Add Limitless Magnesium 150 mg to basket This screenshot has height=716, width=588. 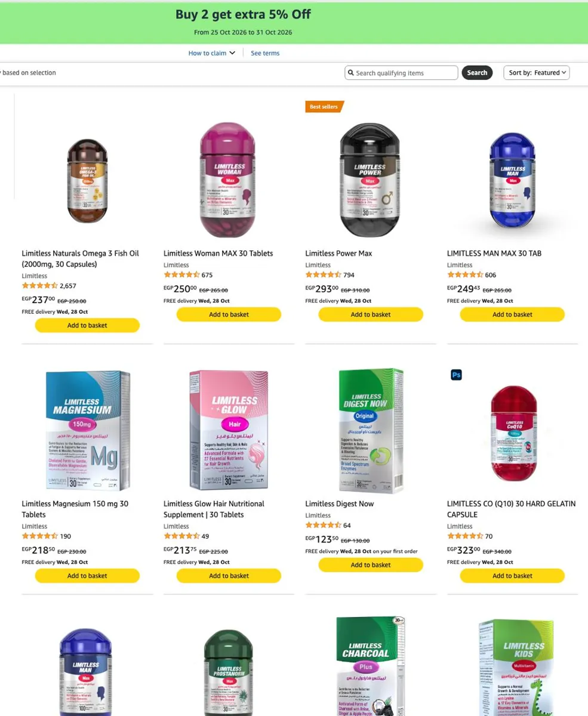coord(87,576)
